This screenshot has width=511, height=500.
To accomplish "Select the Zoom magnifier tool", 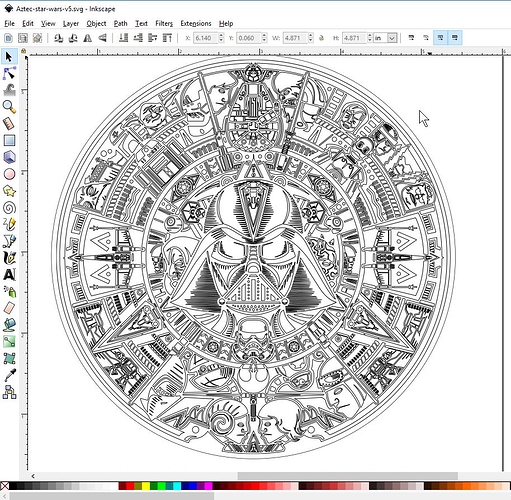I will (x=9, y=107).
